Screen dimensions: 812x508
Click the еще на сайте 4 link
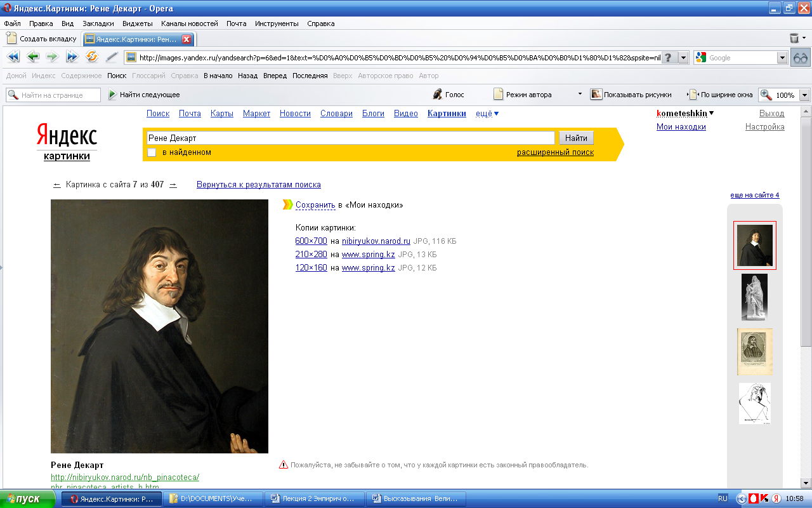[x=755, y=196]
